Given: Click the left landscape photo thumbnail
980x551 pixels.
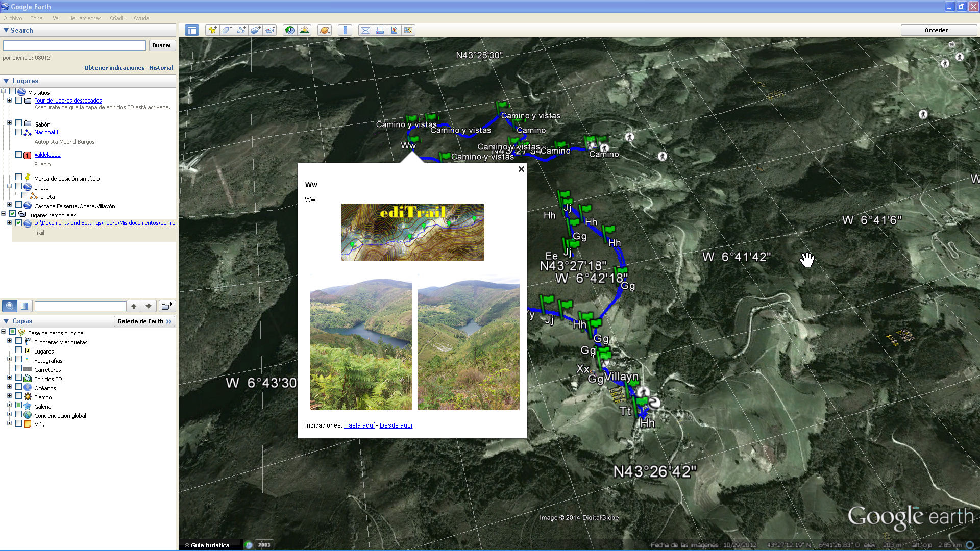Looking at the screenshot, I should click(361, 344).
